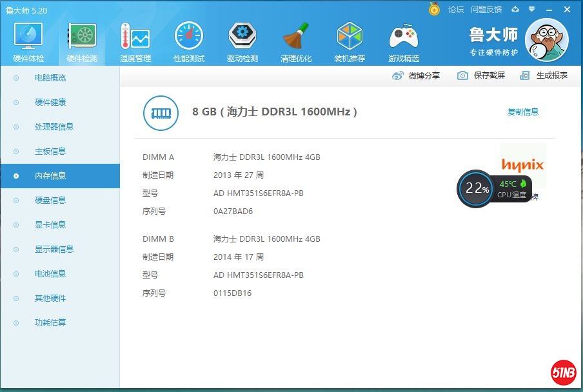Click 复制信息 link
The image size is (583, 392).
pyautogui.click(x=522, y=112)
